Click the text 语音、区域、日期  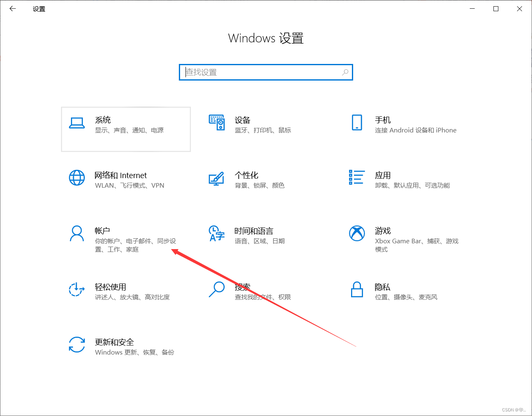pos(260,241)
